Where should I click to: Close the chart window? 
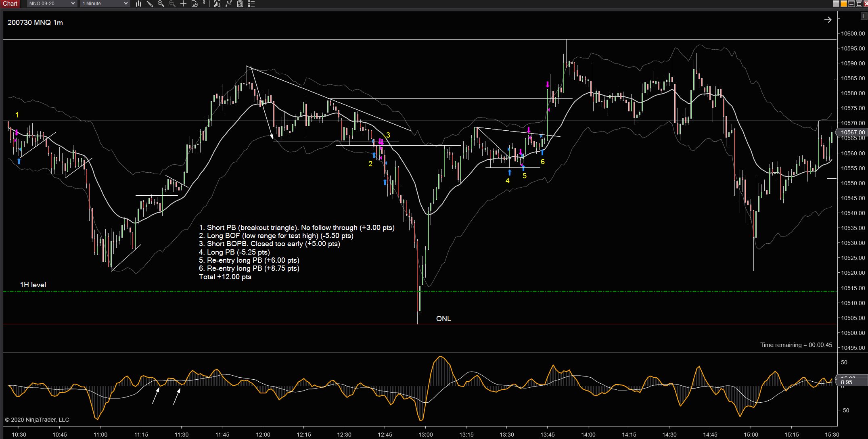click(866, 4)
